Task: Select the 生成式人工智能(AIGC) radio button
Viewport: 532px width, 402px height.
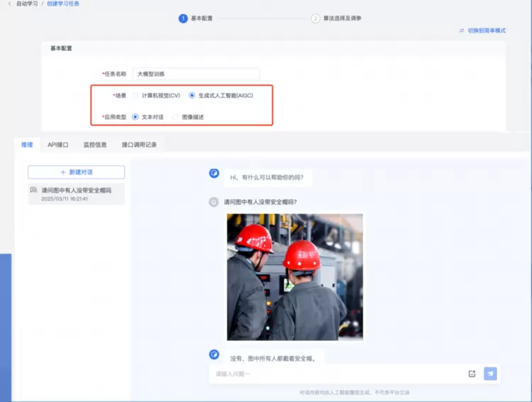Action: [x=192, y=95]
